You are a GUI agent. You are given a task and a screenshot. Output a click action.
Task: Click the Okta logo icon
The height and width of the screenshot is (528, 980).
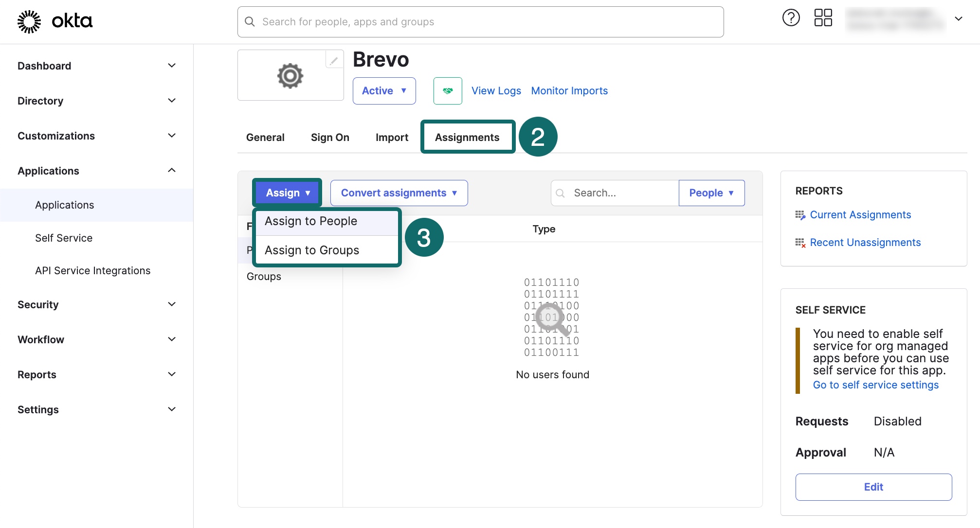pyautogui.click(x=29, y=21)
